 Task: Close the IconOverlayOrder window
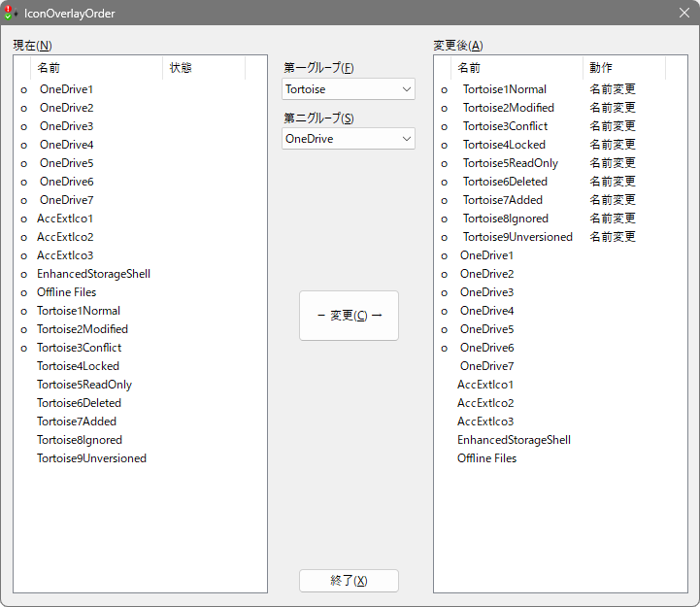683,13
